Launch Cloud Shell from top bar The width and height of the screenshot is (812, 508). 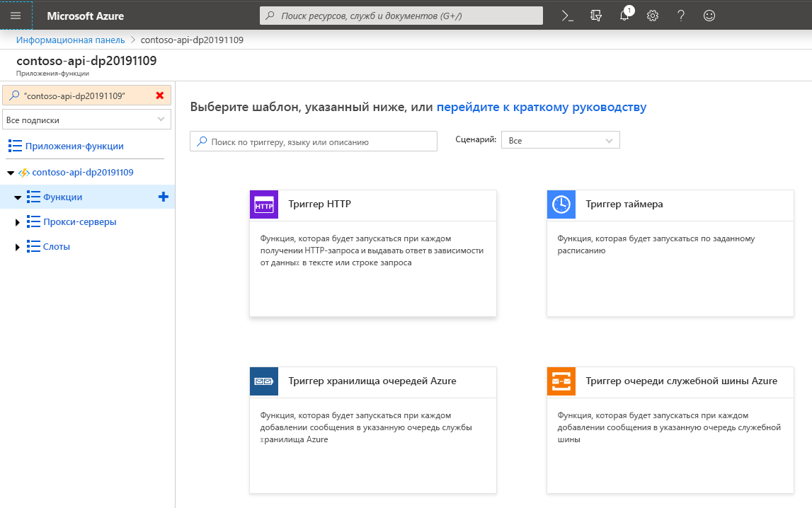click(568, 16)
